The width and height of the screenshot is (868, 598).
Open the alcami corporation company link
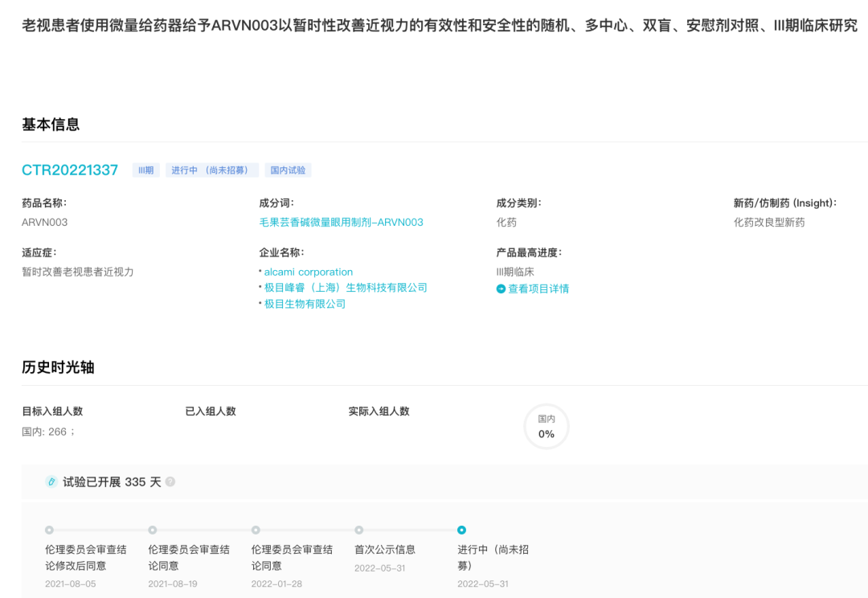309,272
